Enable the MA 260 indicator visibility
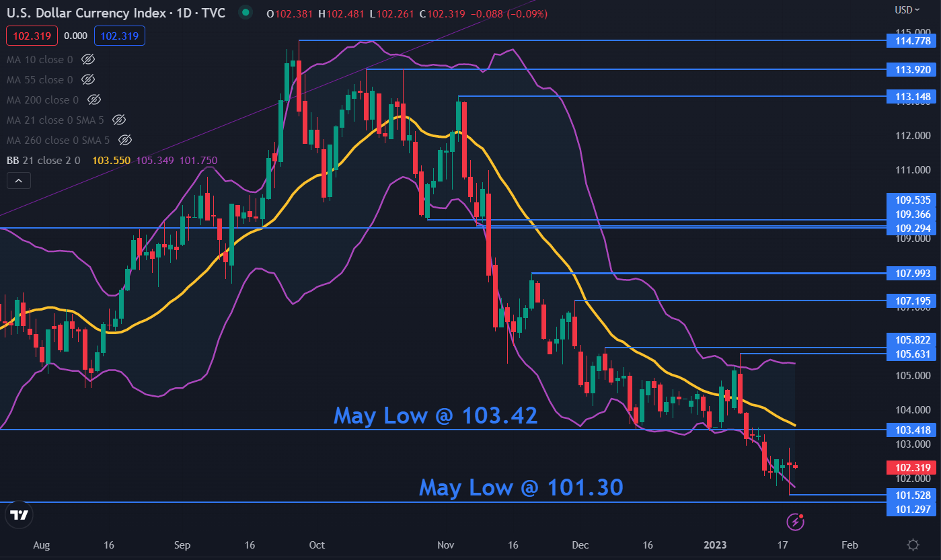Image resolution: width=941 pixels, height=560 pixels. (124, 141)
